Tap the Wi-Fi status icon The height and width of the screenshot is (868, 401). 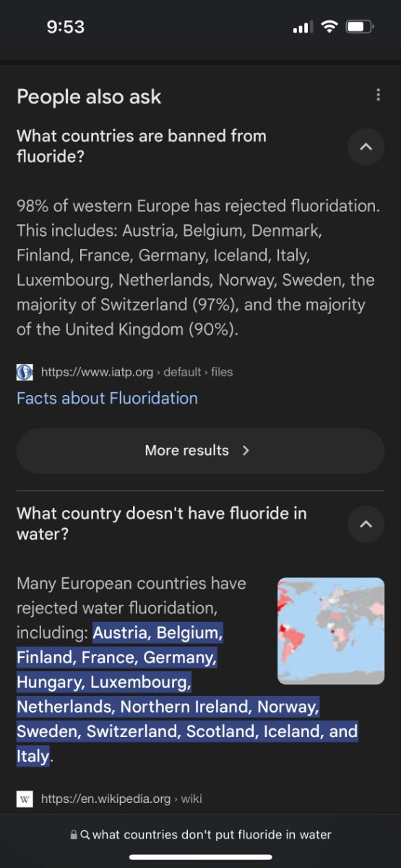pyautogui.click(x=329, y=27)
